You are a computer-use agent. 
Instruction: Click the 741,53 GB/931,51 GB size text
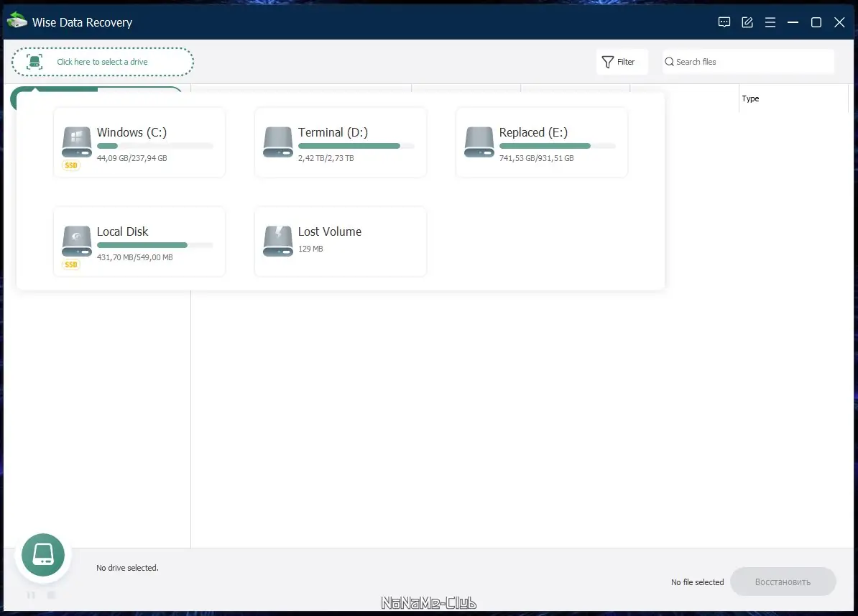point(536,158)
